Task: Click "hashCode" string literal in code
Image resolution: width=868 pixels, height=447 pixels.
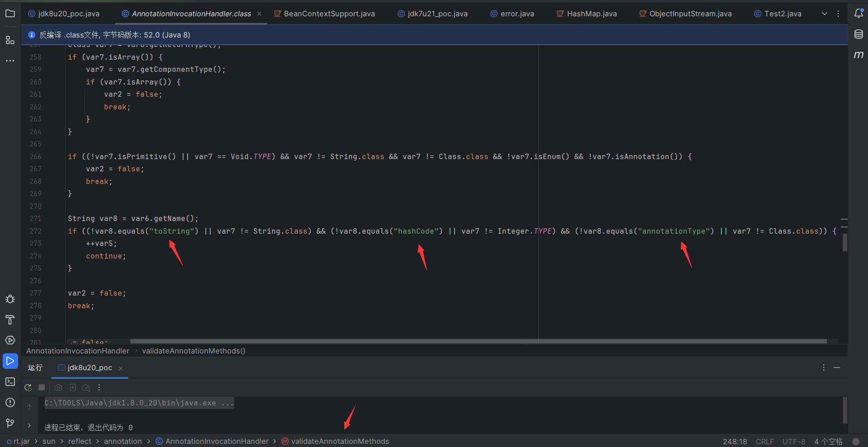Action: (x=416, y=231)
